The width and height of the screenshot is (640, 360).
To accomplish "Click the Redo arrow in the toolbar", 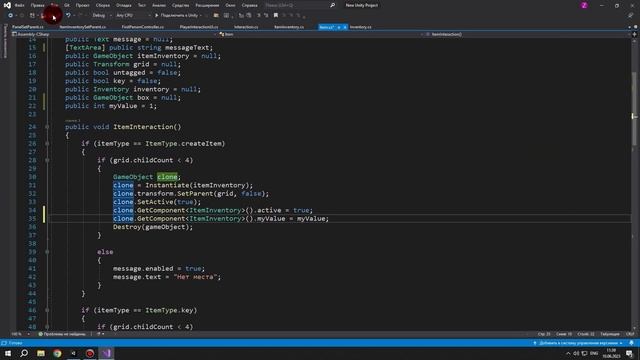I will click(x=80, y=16).
